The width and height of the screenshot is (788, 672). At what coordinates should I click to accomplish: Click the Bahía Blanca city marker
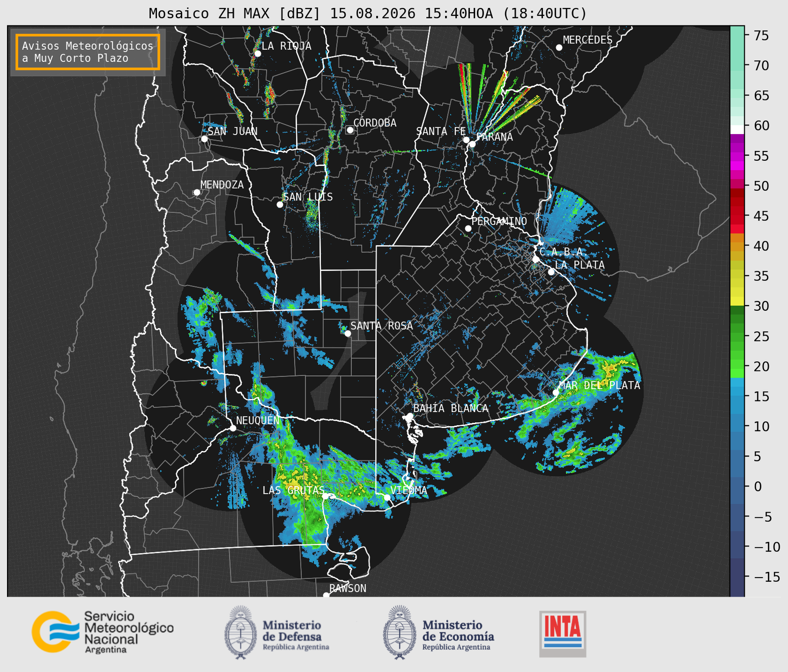tap(410, 416)
